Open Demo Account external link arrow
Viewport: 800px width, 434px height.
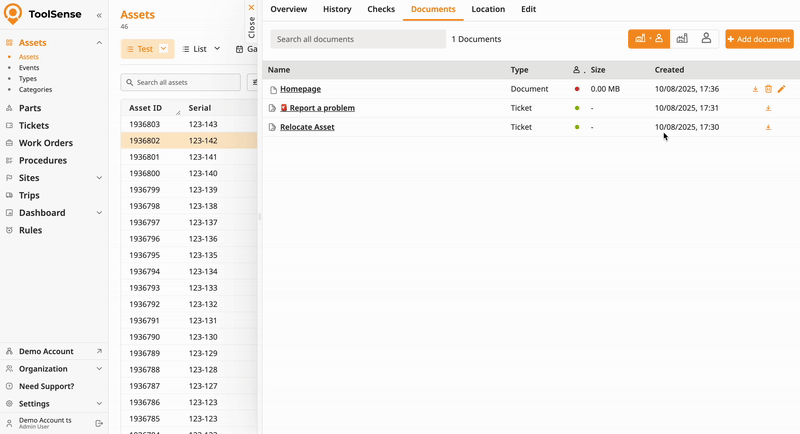click(x=99, y=351)
